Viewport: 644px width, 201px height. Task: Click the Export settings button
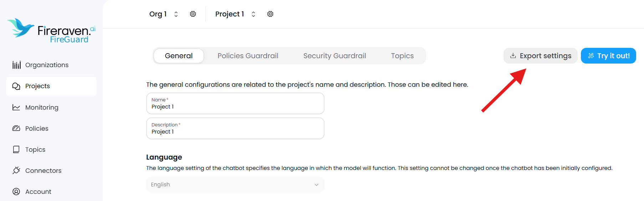[x=540, y=56]
